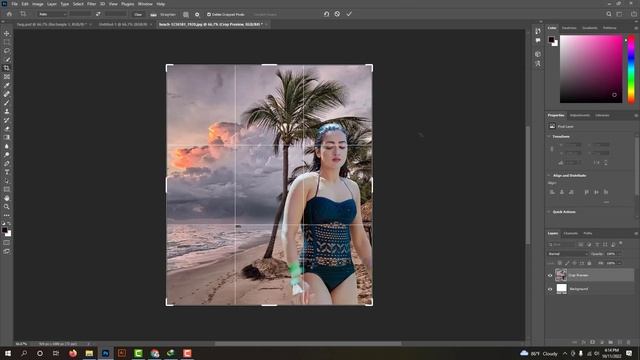The height and width of the screenshot is (360, 640).
Task: Select the Gradient tool
Action: pos(7,138)
